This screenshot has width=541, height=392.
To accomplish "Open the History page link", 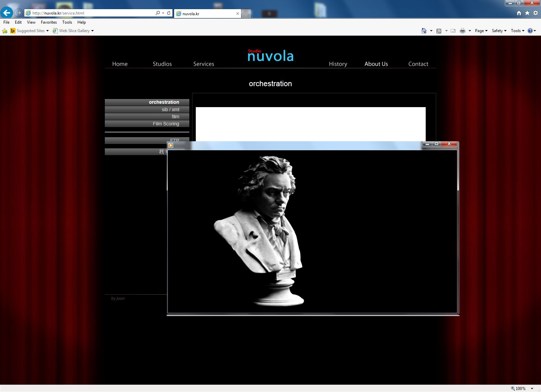I will coord(338,64).
